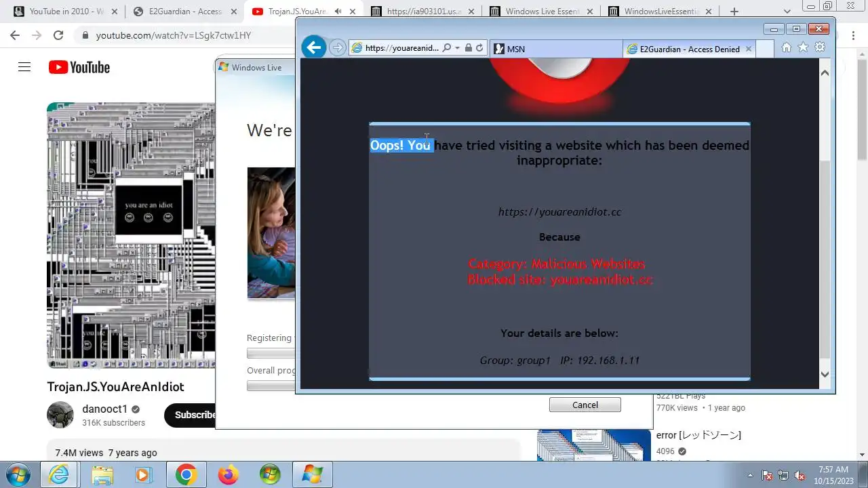Open IE Tools gear menu
The width and height of the screenshot is (868, 488).
click(820, 47)
